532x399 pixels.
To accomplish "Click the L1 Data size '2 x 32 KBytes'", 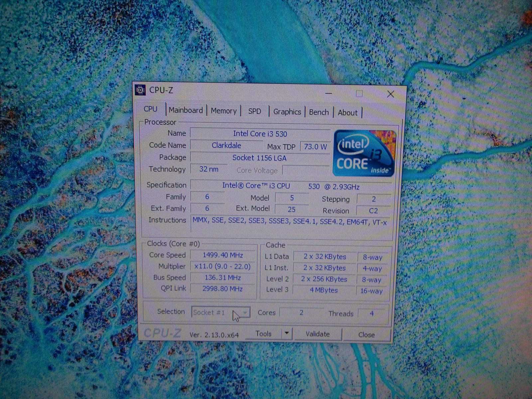I will (325, 257).
